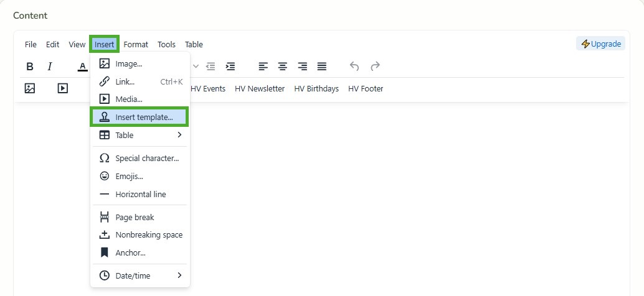Open the Tools menu

click(166, 44)
